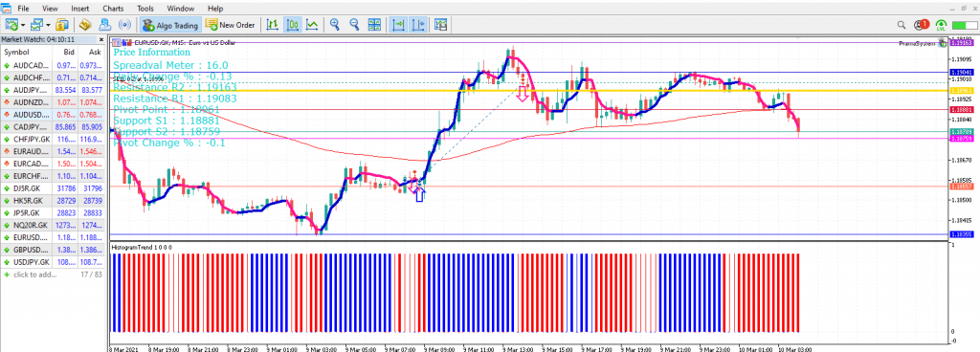Viewport: 980px width, 352px height.
Task: Select the EURCHF row in Market Watch
Action: click(54, 176)
